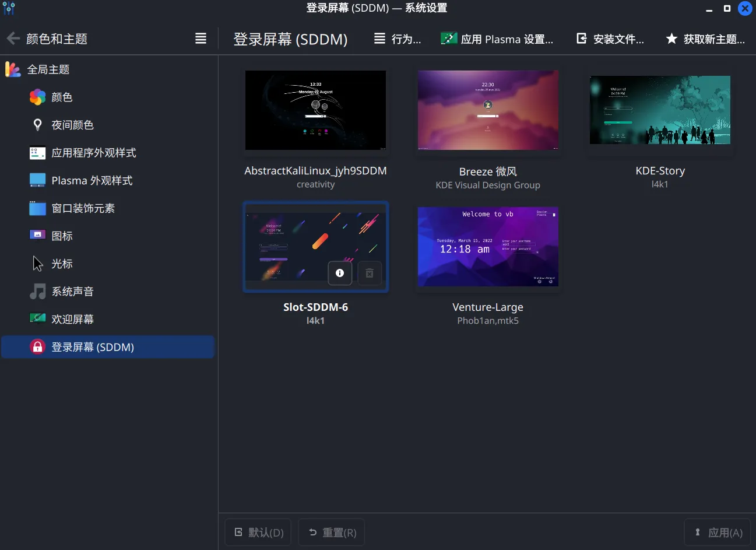Select 全局主题 global theme item
The width and height of the screenshot is (756, 550).
48,69
